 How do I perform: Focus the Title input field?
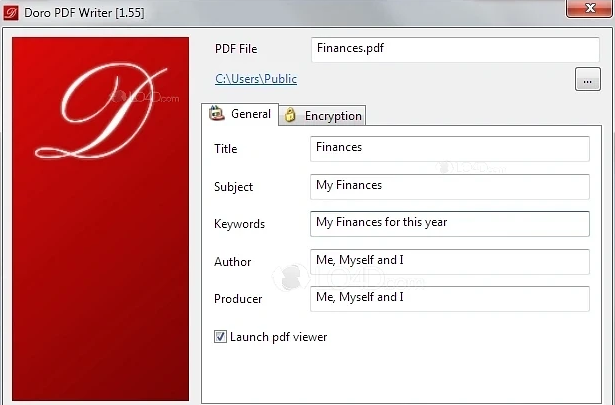click(449, 149)
